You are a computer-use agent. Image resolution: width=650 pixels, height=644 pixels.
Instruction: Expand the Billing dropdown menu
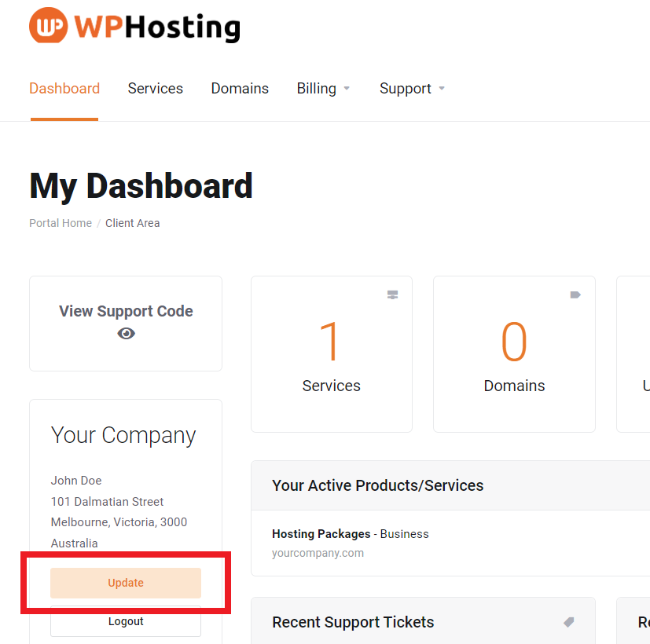tap(323, 88)
